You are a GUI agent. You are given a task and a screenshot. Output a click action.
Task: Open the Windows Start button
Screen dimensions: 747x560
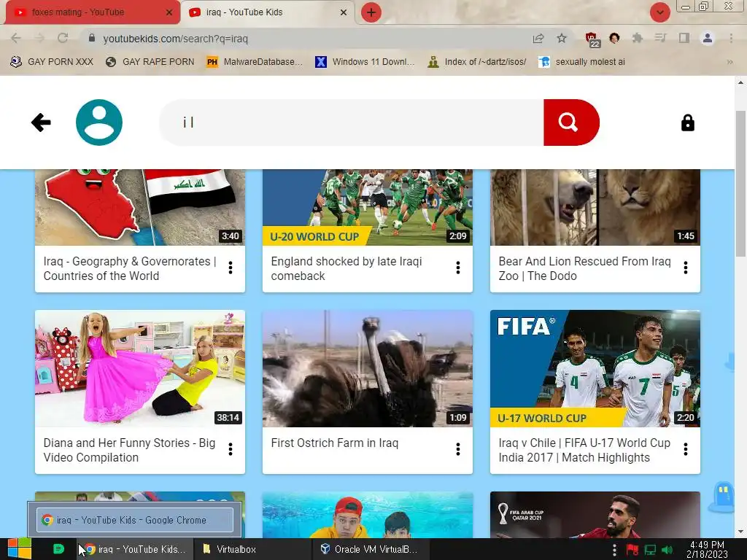[x=19, y=549]
